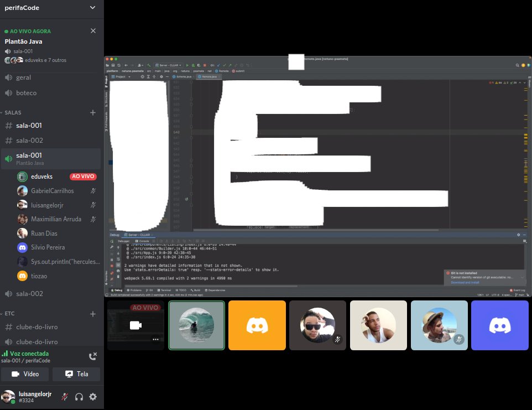Select the sunglasses avatar participant tile
Image resolution: width=532 pixels, height=410 pixels.
[x=317, y=325]
